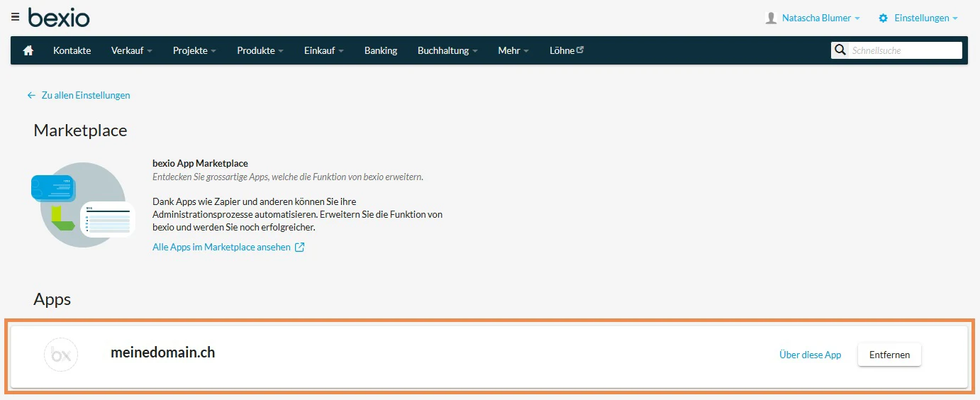This screenshot has width=980, height=400.
Task: Click the meinedomain.ch app logo
Action: [x=61, y=354]
